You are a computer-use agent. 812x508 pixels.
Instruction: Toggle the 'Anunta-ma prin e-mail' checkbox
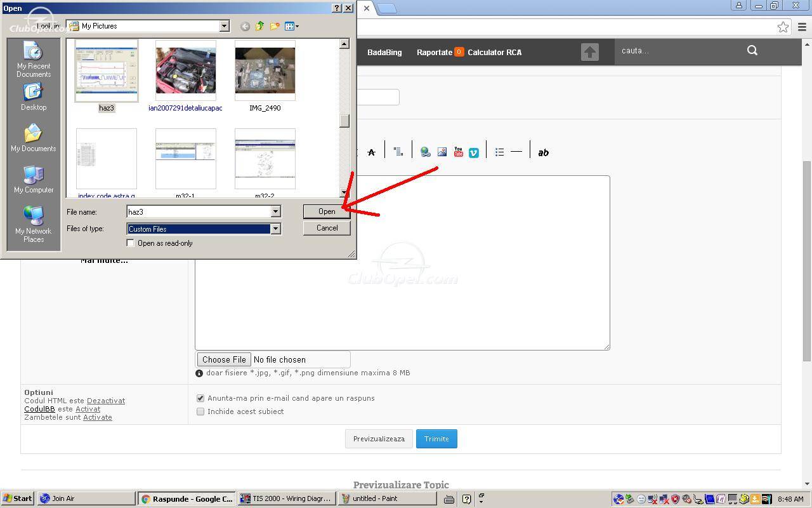(x=200, y=398)
